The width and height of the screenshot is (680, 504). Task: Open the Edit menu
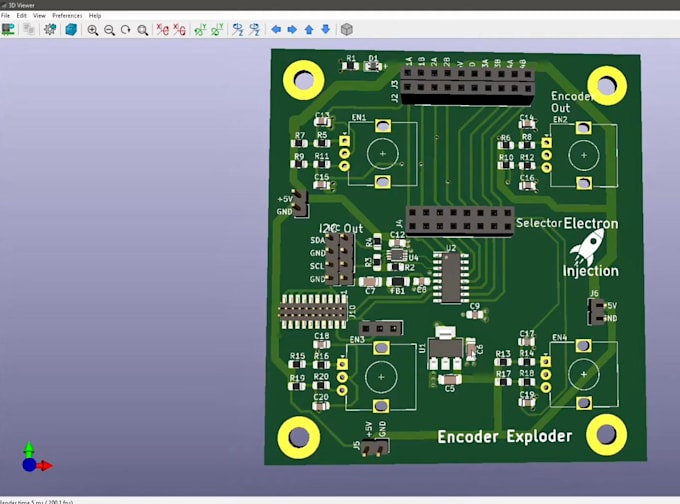coord(21,15)
